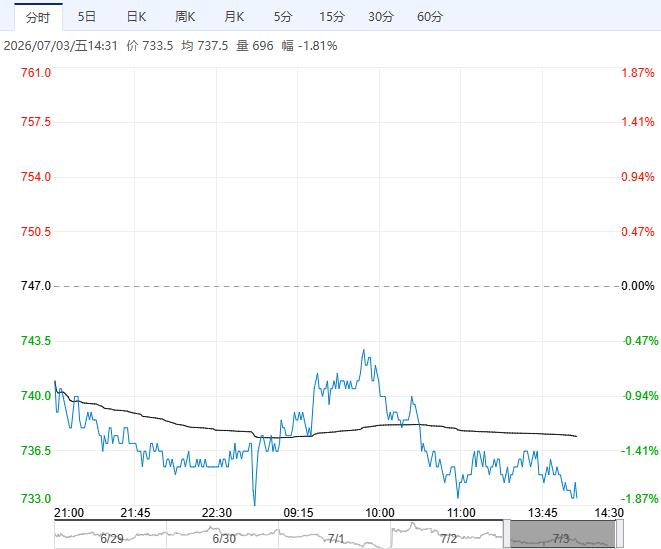Click the right handle of the range selector
This screenshot has width=661, height=549.
(x=620, y=534)
